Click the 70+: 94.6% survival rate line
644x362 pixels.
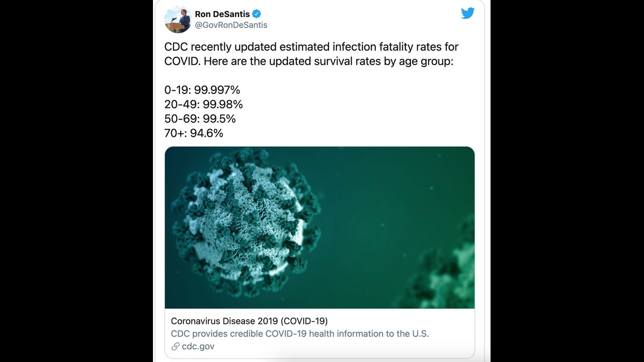click(193, 133)
